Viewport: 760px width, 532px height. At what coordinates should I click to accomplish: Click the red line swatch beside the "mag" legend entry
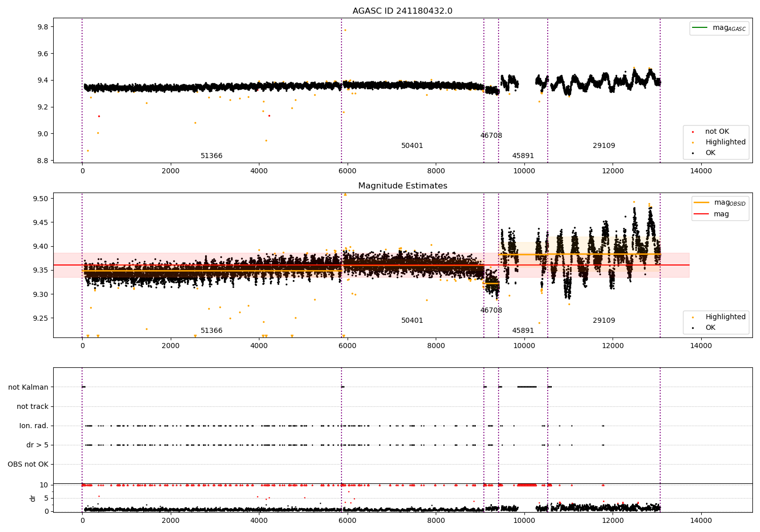coord(702,214)
